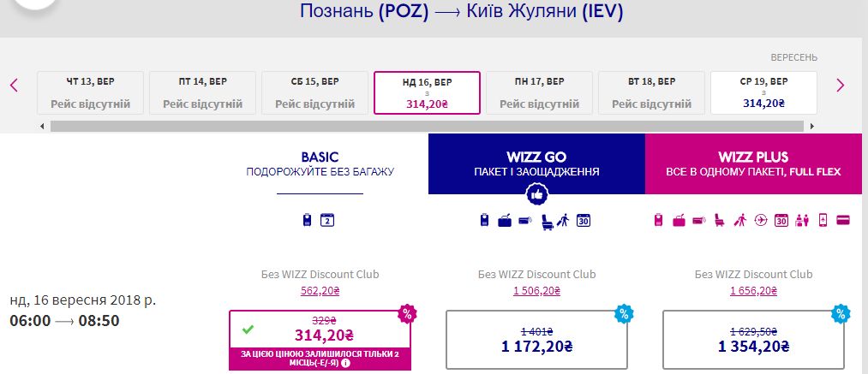
Task: Click the thumbs-up icon under WIZZ GO
Action: pos(536,195)
